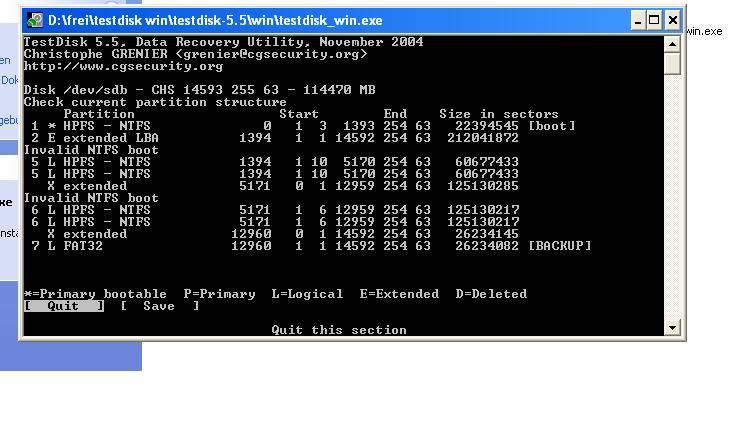Click the [BACKUP] label
This screenshot has height=432, width=741.
click(560, 246)
